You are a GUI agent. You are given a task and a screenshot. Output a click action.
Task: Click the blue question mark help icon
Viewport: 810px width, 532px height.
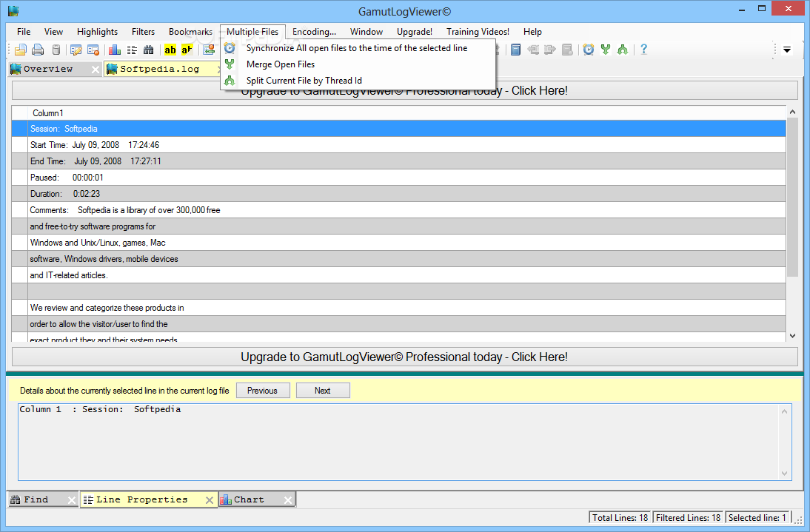pyautogui.click(x=643, y=50)
